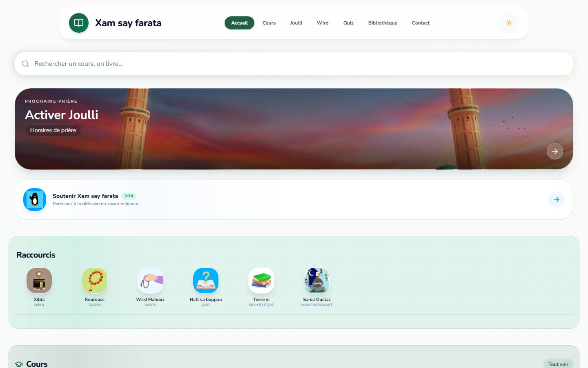588x368 pixels.
Task: Click the graduation cap Cours icon
Action: click(19, 364)
